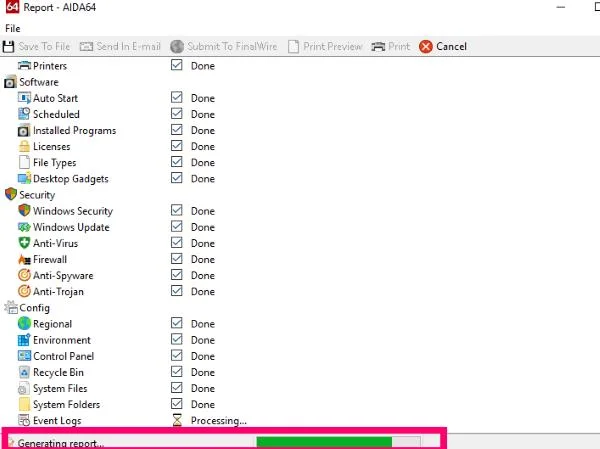Cancel the report generation
This screenshot has width=600, height=449.
click(443, 46)
